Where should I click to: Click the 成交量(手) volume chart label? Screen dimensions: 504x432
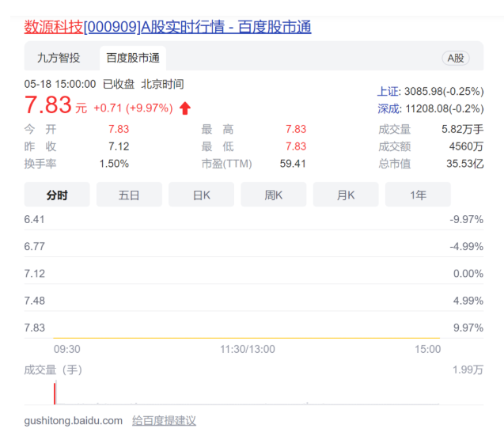[53, 369]
